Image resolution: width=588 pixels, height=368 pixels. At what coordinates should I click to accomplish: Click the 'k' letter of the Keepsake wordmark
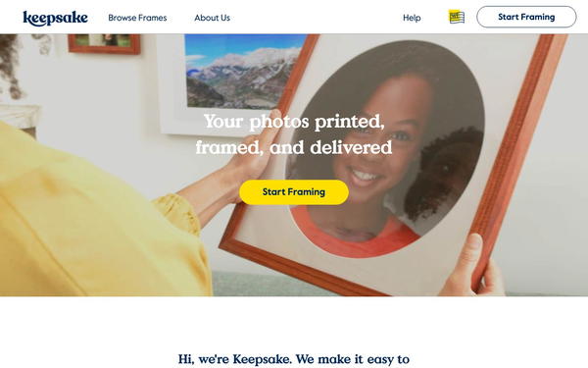point(27,18)
